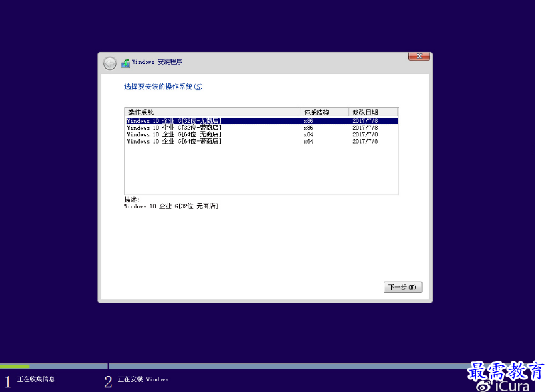Click the back arrow button in setup window
550x392 pixels.
coord(109,63)
